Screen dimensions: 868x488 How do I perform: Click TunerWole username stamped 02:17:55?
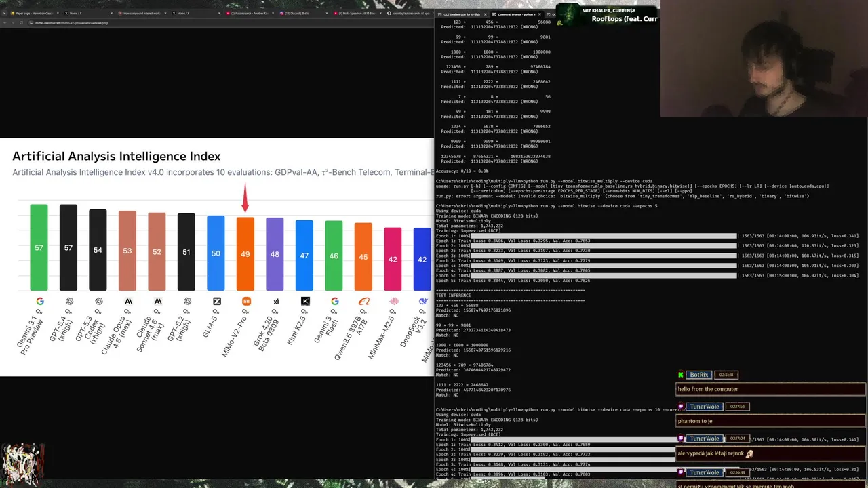[x=704, y=407]
